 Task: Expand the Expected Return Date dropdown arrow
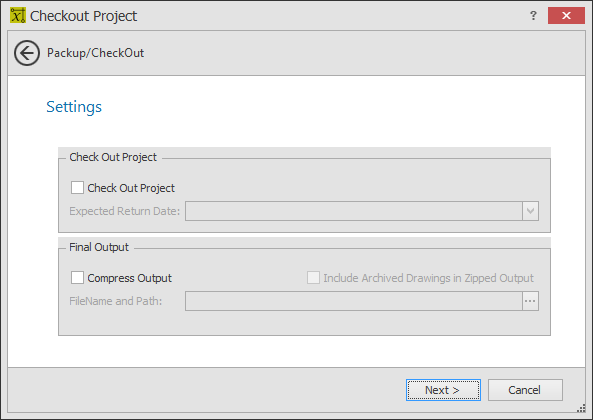coord(530,211)
